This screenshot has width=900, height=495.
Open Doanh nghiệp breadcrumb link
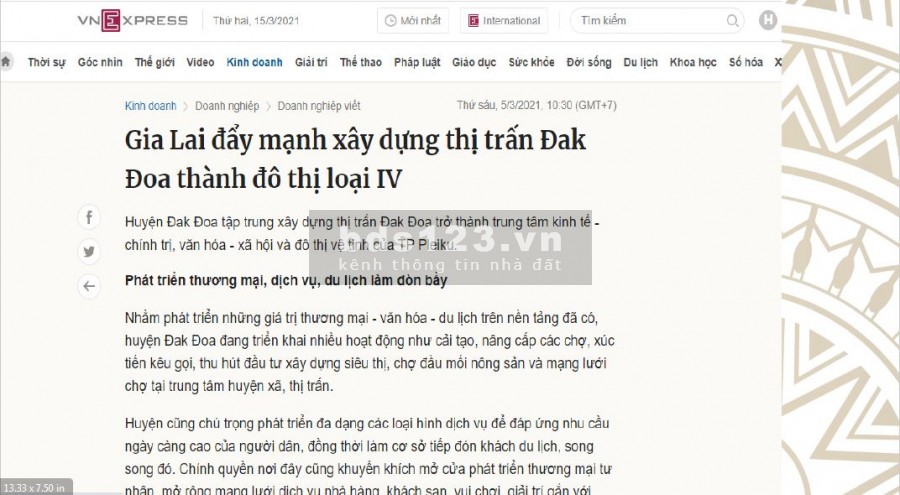[x=227, y=106]
